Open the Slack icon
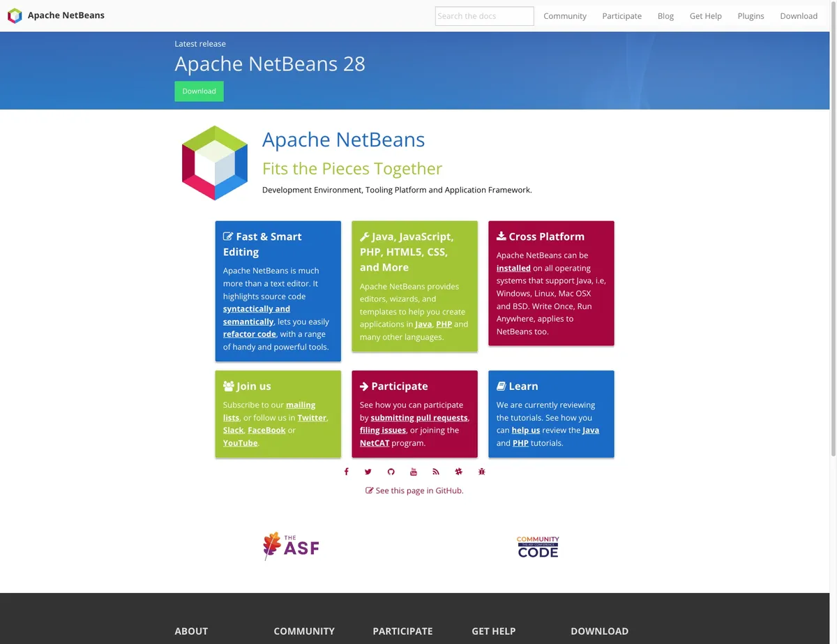The image size is (837, 644). point(459,472)
